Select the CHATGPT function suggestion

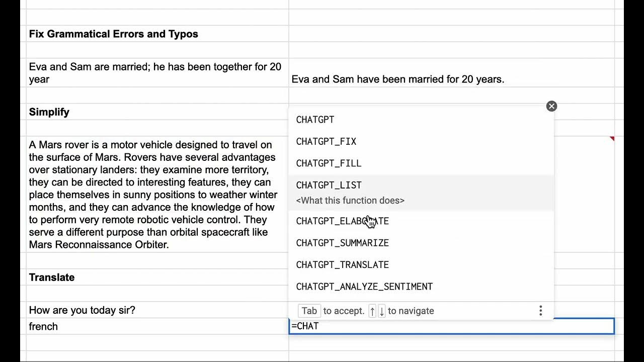click(x=421, y=120)
